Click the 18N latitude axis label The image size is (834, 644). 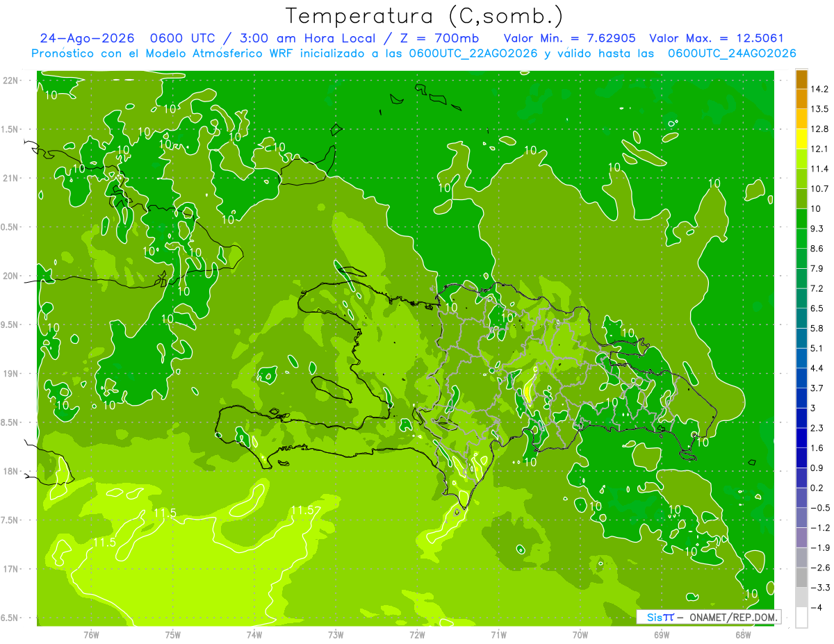click(x=11, y=471)
